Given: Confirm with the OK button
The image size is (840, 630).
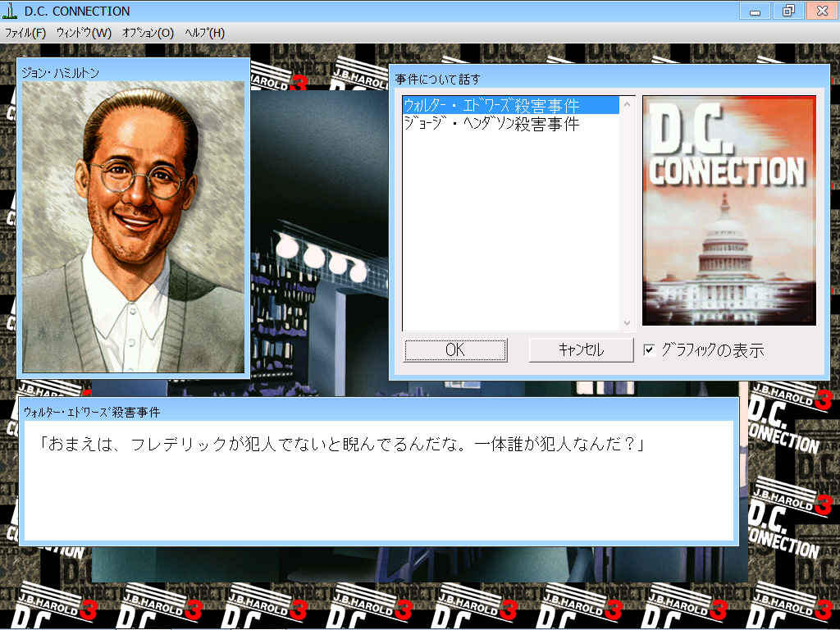Looking at the screenshot, I should [x=454, y=349].
